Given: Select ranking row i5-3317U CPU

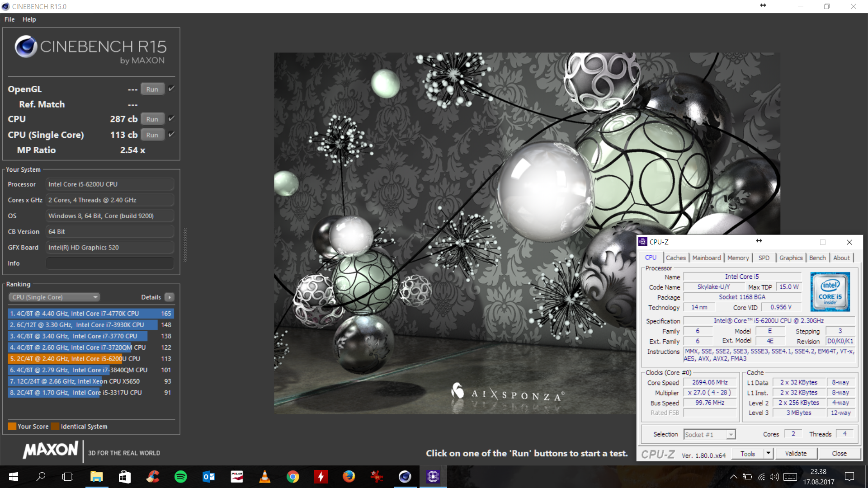Looking at the screenshot, I should tap(91, 392).
